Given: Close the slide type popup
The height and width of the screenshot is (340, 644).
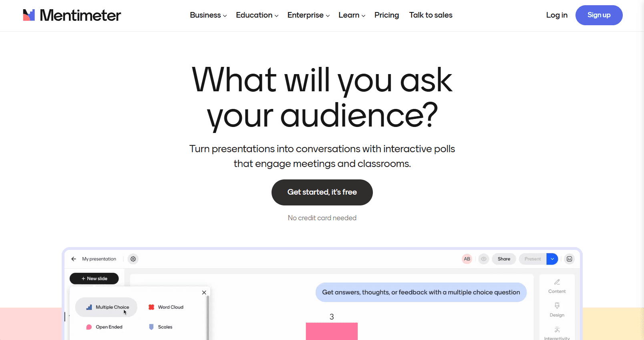Looking at the screenshot, I should [204, 292].
